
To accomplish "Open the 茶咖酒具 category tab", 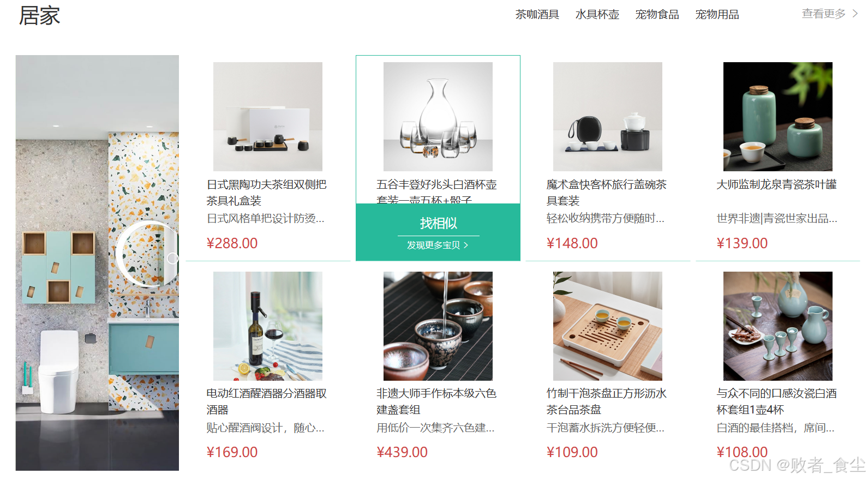I will tap(537, 15).
